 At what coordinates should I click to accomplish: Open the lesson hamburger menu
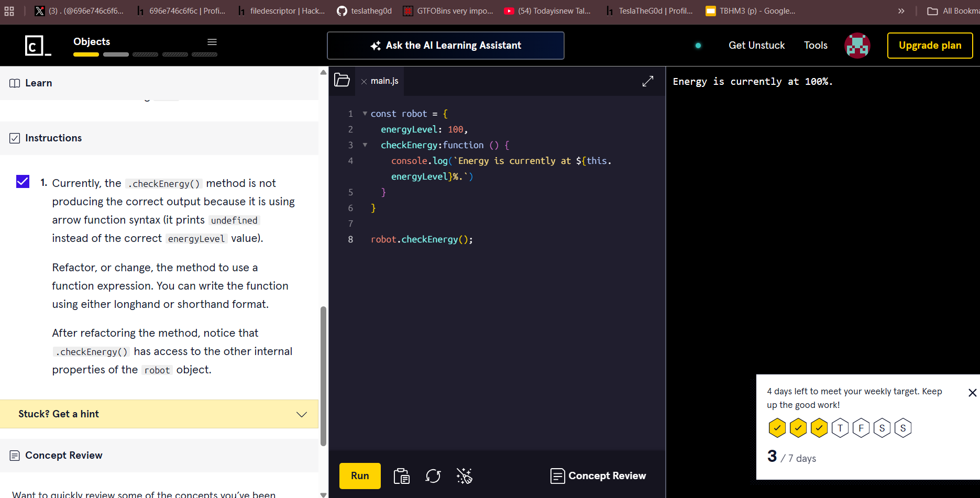click(212, 42)
